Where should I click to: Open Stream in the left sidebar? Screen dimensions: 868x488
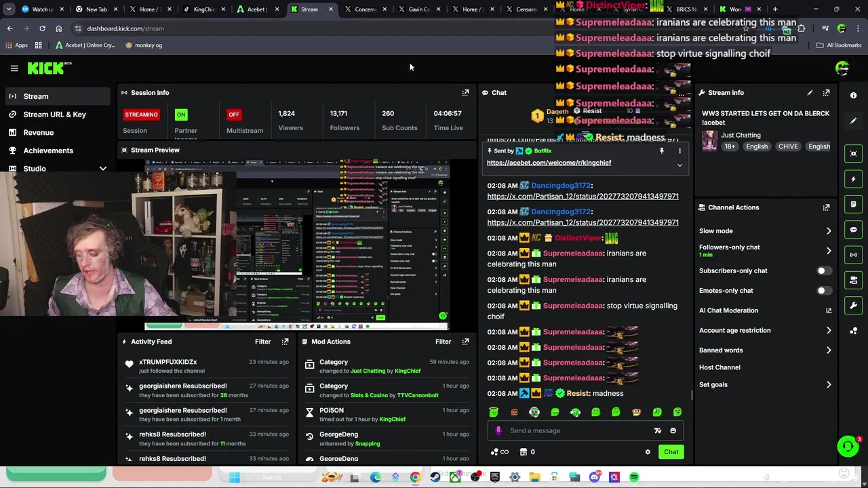(x=57, y=96)
